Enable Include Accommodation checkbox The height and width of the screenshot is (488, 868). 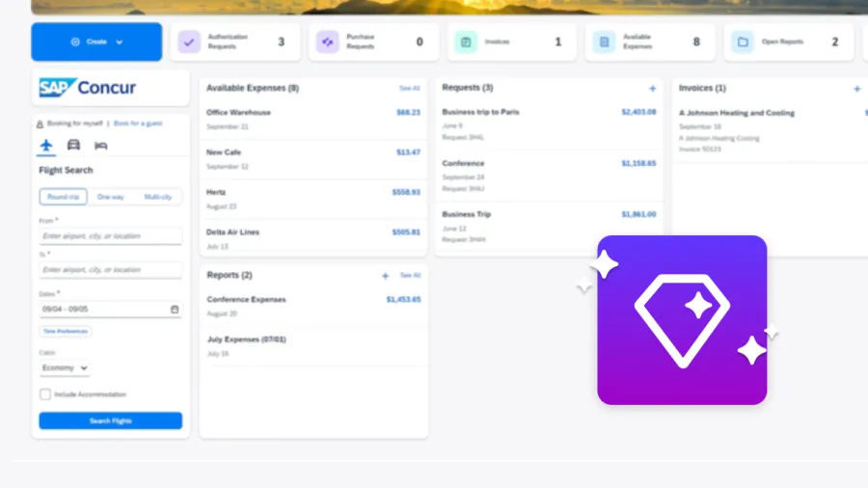tap(45, 393)
